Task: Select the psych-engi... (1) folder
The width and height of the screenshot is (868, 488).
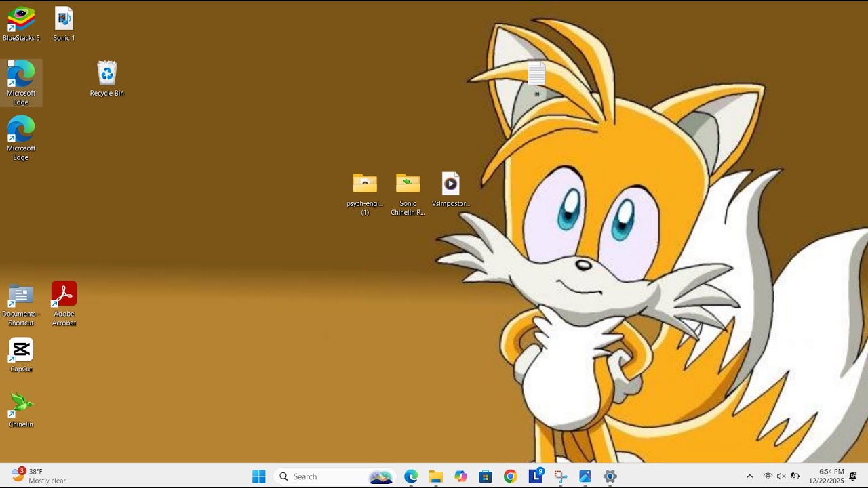Action: (x=365, y=194)
